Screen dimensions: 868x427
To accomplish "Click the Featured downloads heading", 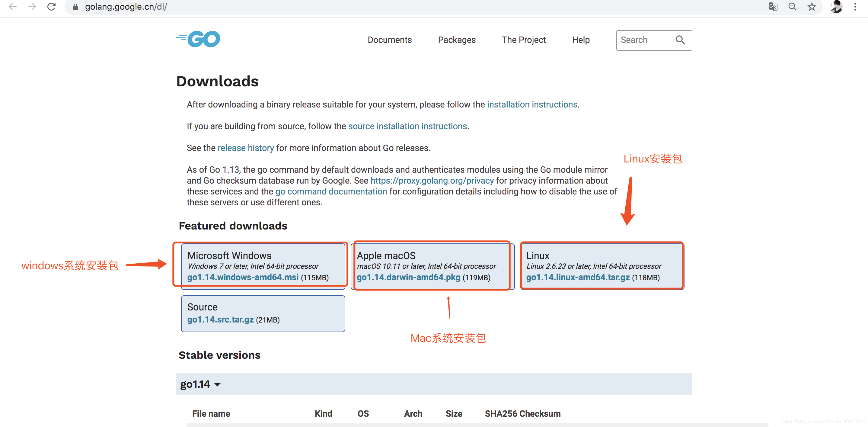I will (x=233, y=226).
